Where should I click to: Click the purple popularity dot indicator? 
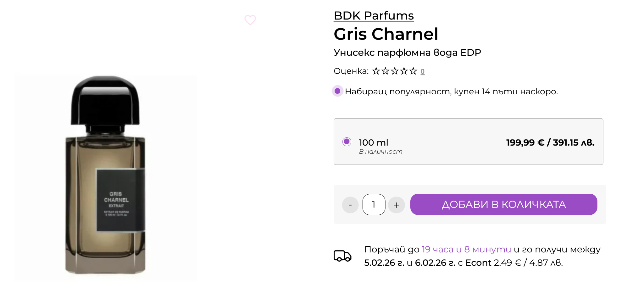click(x=337, y=91)
